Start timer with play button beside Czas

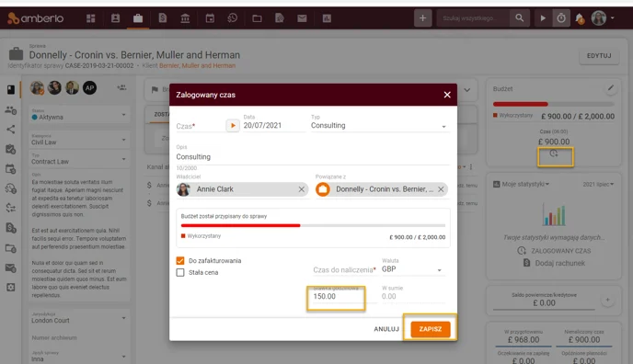[233, 125]
